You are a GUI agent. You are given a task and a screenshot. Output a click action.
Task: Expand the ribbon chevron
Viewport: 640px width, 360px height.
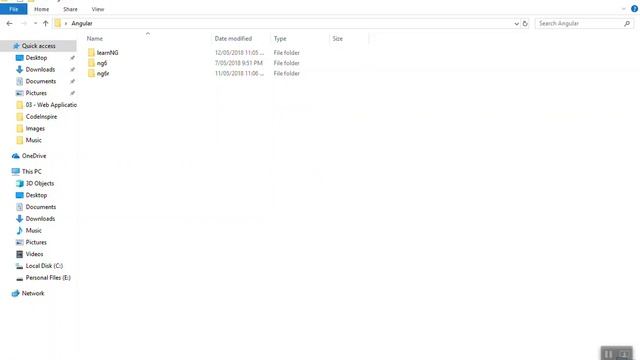coord(623,9)
